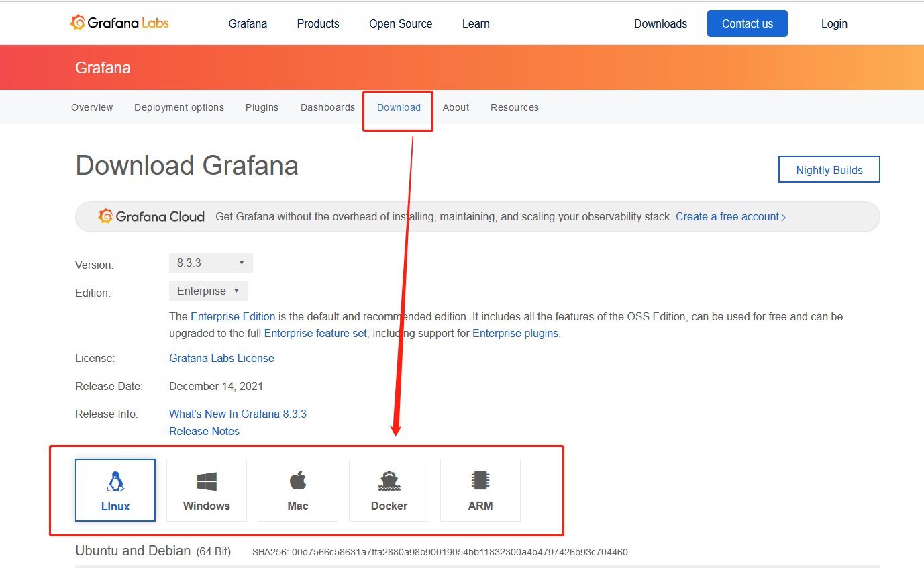Open What's New In Grafana 8.3.3
924x568 pixels.
coord(238,414)
